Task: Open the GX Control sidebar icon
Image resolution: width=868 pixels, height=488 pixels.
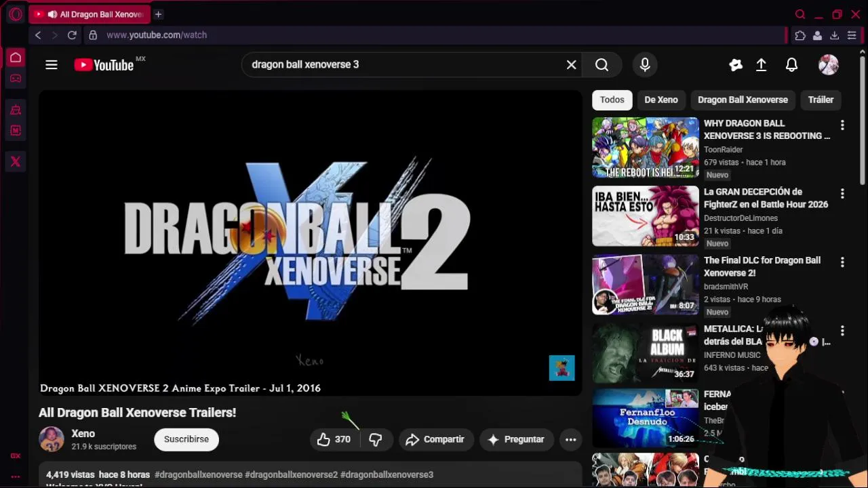Action: [x=16, y=456]
